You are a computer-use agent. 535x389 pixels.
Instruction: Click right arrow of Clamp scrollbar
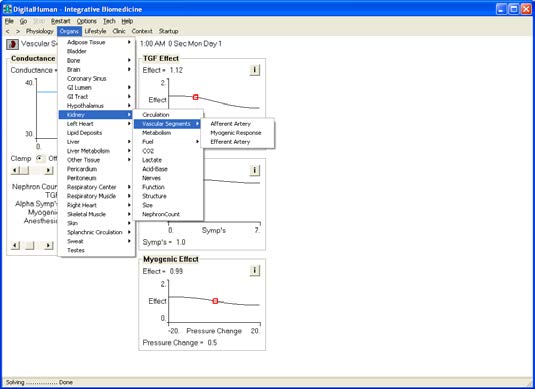(x=49, y=170)
